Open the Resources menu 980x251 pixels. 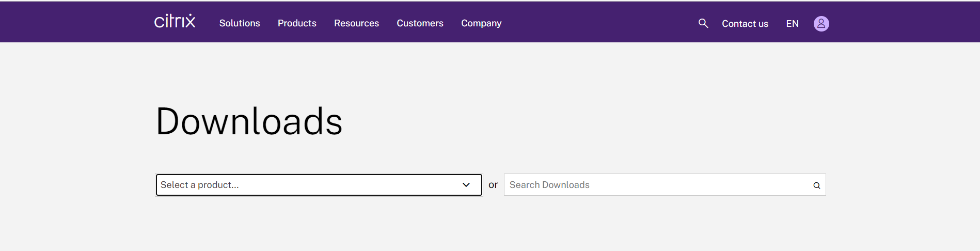point(356,23)
